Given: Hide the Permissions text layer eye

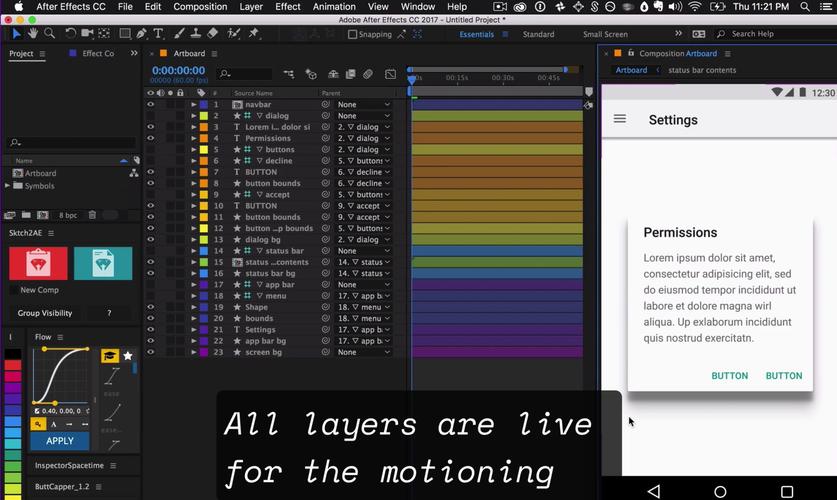Looking at the screenshot, I should pos(151,138).
